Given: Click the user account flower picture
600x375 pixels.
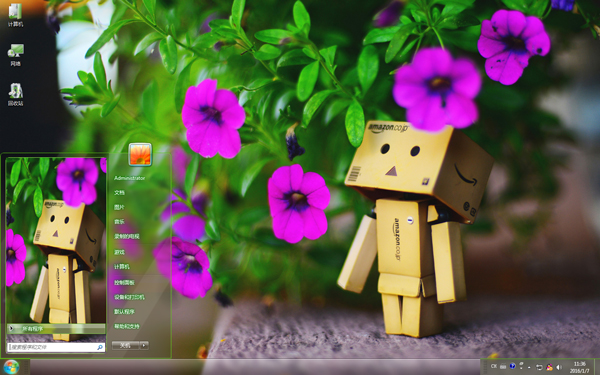Looking at the screenshot, I should [x=140, y=154].
